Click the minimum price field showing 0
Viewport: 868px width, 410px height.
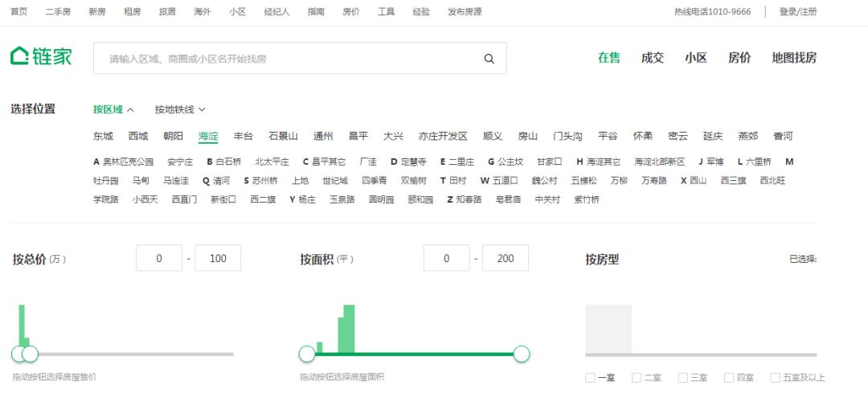(x=159, y=258)
